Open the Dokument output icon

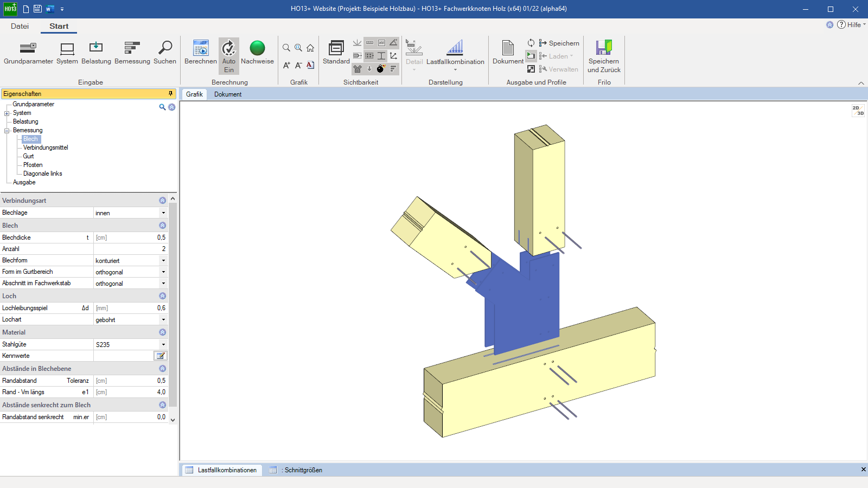[508, 53]
